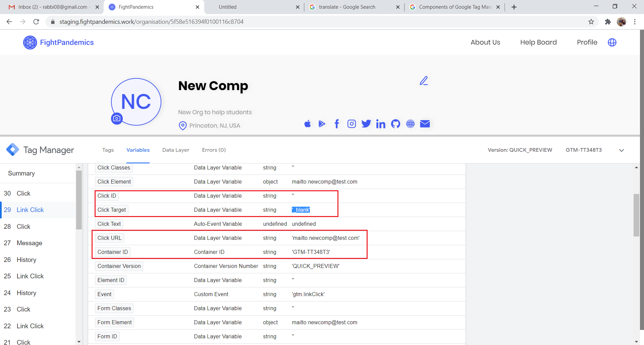Go back to previous page
This screenshot has height=345, width=644.
pos(9,22)
